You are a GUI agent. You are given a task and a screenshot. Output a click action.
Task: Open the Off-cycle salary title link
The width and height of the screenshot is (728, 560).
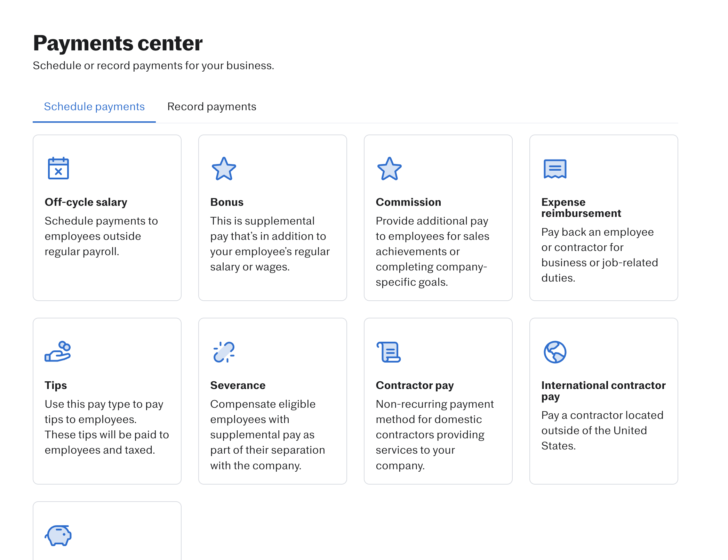pyautogui.click(x=86, y=202)
